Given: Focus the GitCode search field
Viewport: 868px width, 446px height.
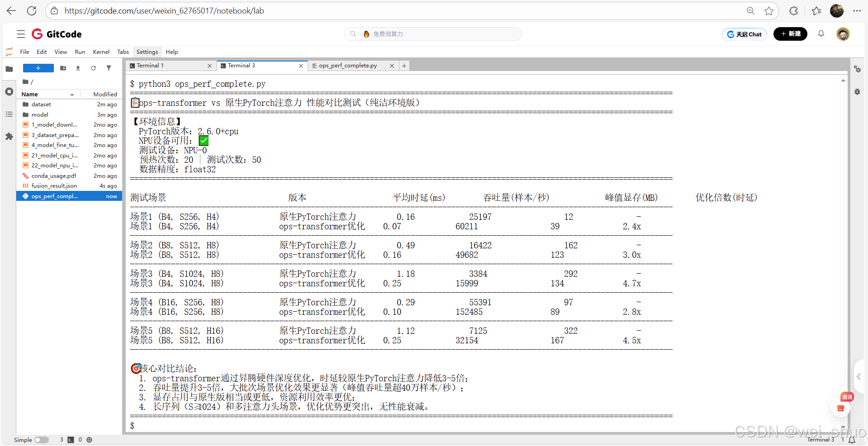Looking at the screenshot, I should 433,34.
